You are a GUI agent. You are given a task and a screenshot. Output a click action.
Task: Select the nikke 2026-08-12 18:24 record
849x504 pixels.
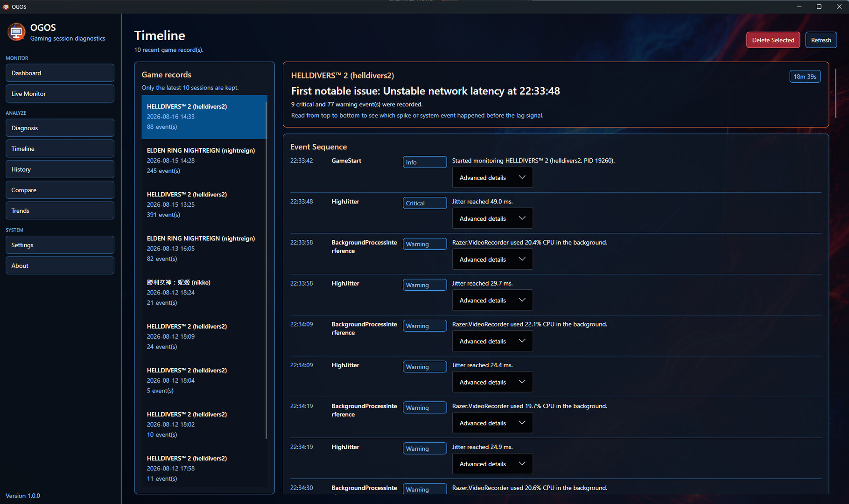[204, 293]
